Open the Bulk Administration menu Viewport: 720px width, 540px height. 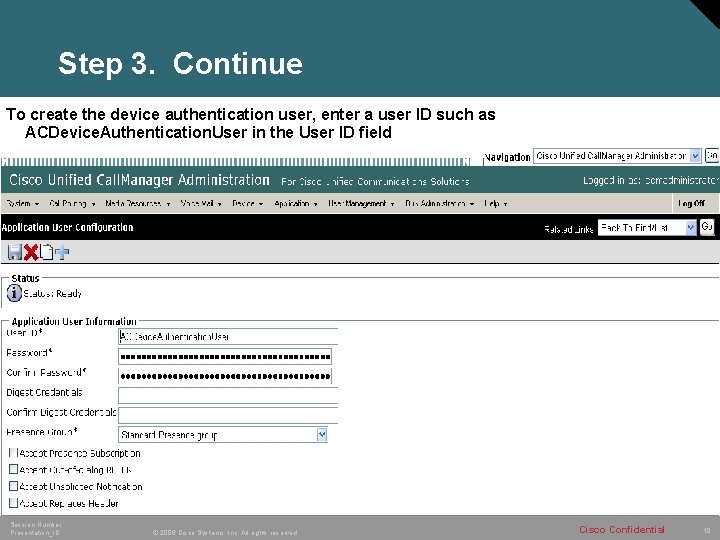coord(439,203)
